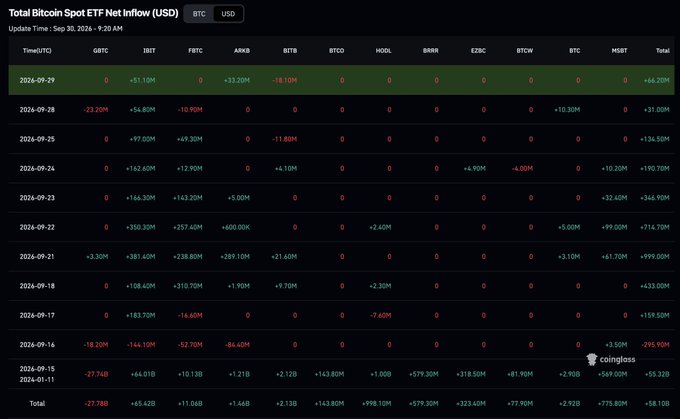
Task: Click the BITB column header
Action: (x=290, y=51)
